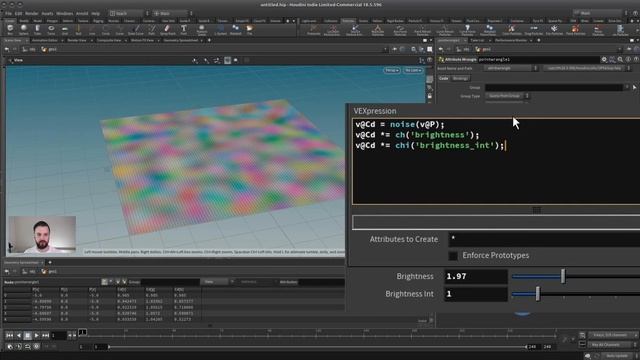
Task: Select the L-System shelf tool
Action: tap(220, 29)
